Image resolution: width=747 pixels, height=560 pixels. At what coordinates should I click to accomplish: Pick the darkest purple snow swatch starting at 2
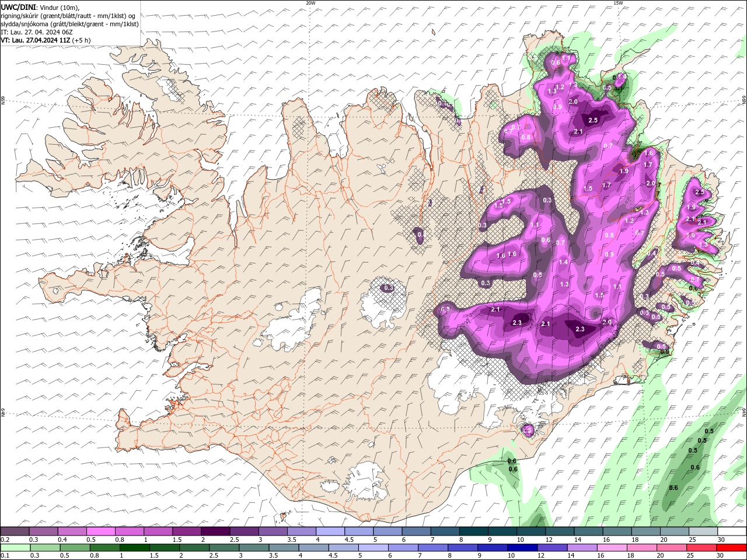click(215, 531)
